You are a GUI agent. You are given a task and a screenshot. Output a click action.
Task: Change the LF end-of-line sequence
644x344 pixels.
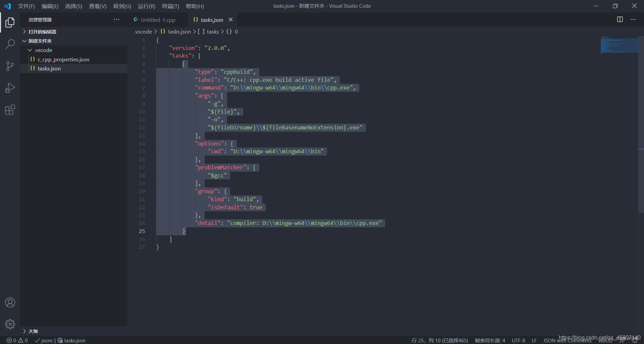(x=534, y=340)
